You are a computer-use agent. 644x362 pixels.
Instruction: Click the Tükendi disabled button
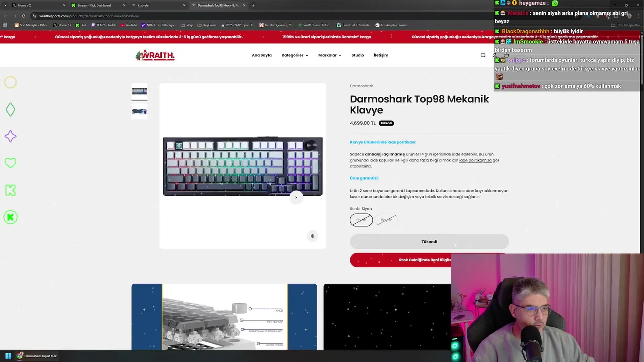(x=429, y=242)
